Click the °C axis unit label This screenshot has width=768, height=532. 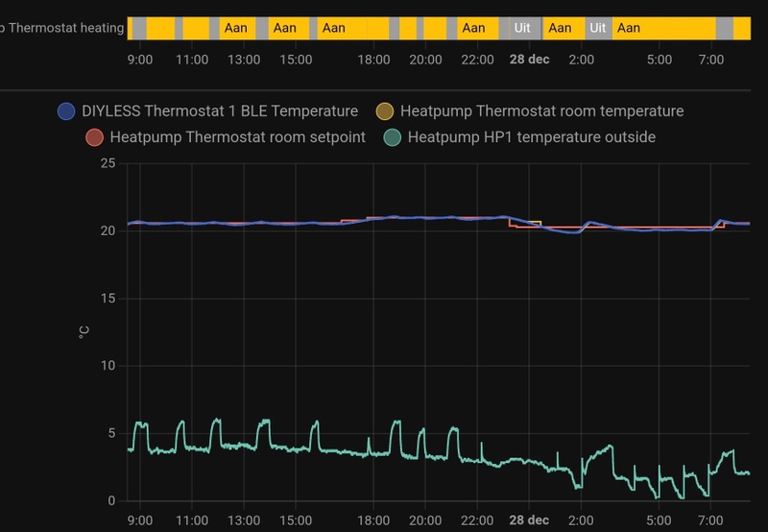coord(84,332)
